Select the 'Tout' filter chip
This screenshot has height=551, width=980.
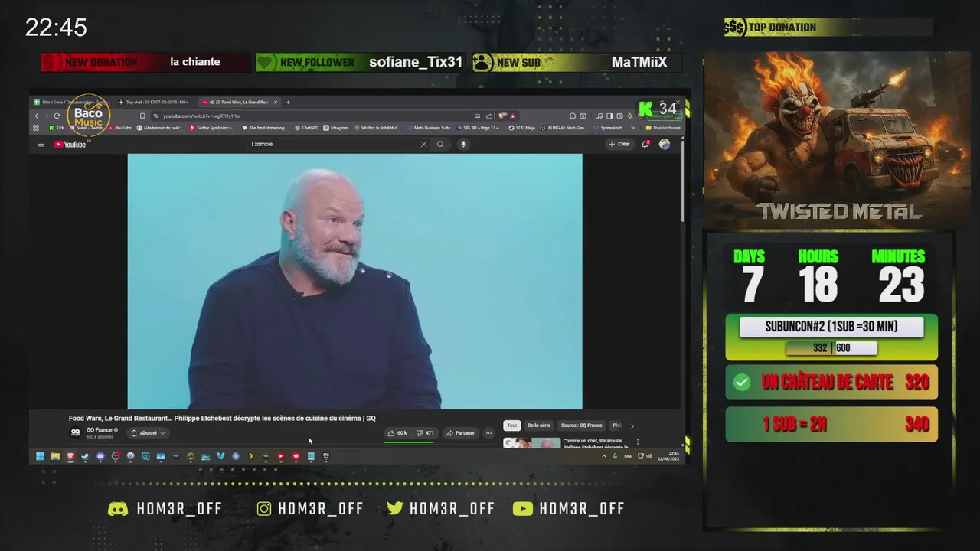pyautogui.click(x=512, y=425)
